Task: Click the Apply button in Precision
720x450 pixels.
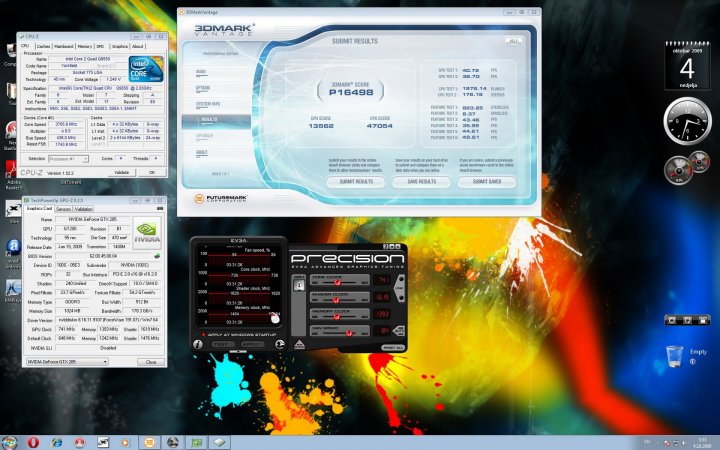Action: pyautogui.click(x=252, y=344)
